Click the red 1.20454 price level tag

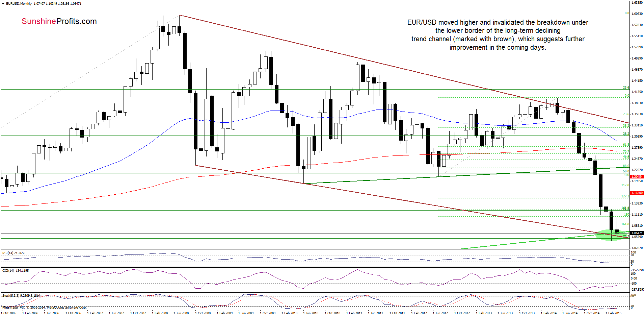click(x=637, y=177)
